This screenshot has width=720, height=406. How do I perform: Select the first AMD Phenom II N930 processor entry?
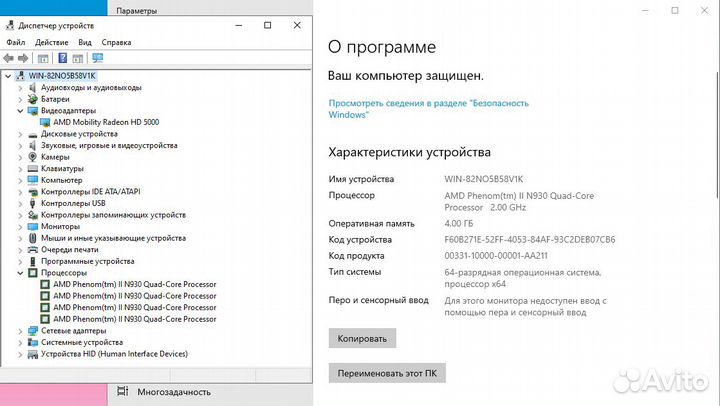click(135, 284)
